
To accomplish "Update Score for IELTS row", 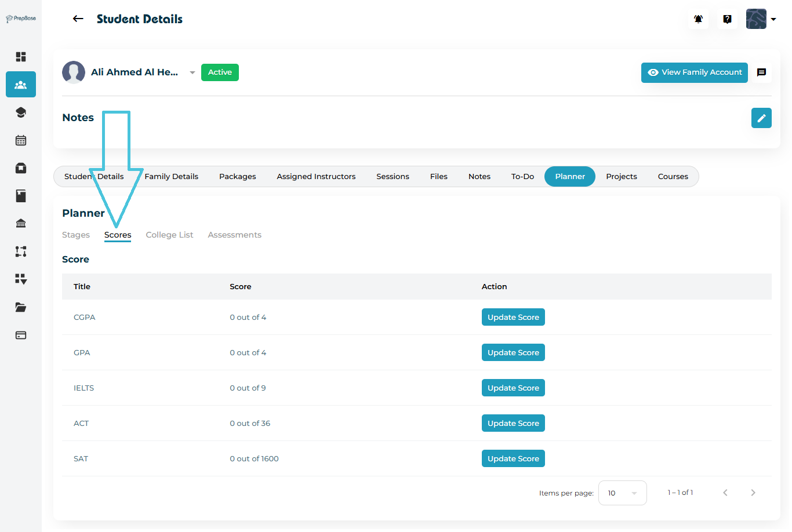I will point(513,388).
